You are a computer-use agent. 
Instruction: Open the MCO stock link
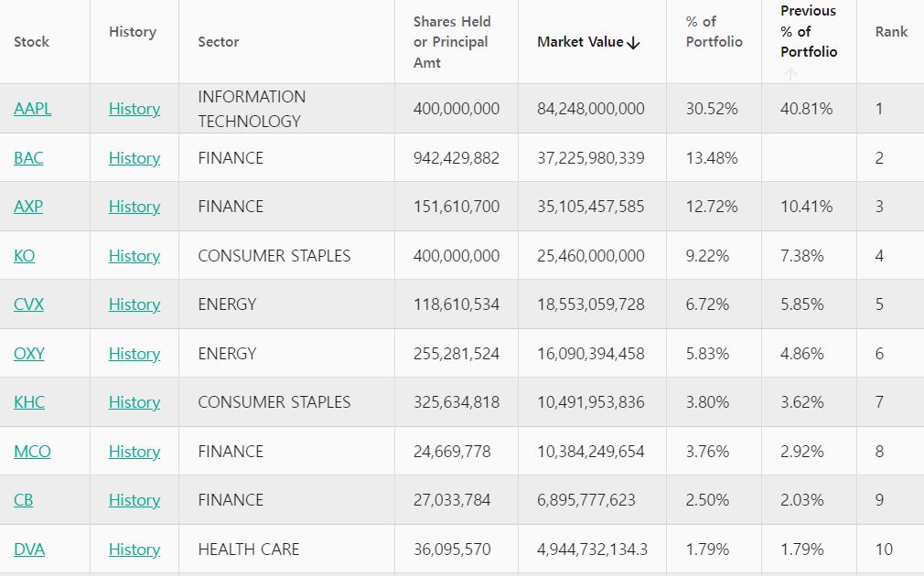coord(32,451)
